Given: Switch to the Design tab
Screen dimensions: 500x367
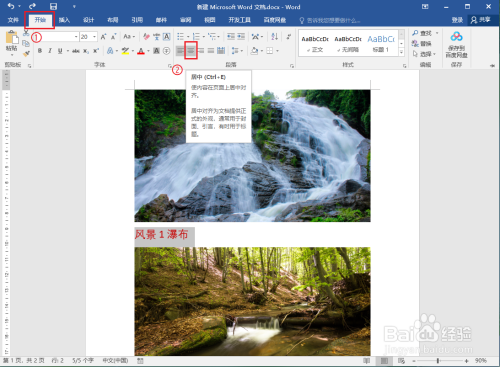Looking at the screenshot, I should (x=88, y=20).
